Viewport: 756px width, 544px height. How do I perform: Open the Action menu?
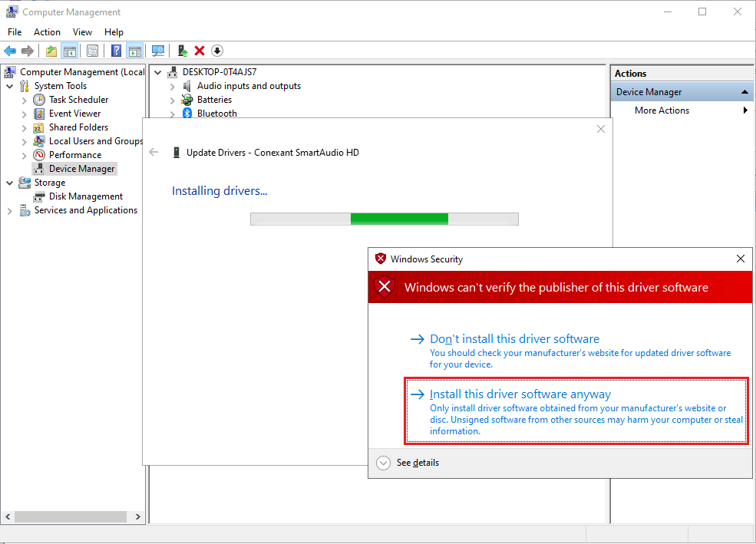[x=47, y=31]
